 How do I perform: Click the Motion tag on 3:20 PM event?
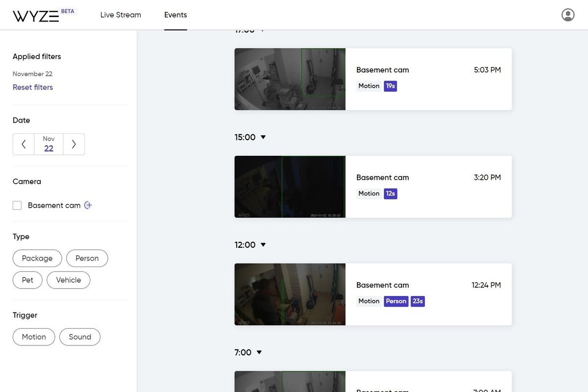pyautogui.click(x=369, y=194)
